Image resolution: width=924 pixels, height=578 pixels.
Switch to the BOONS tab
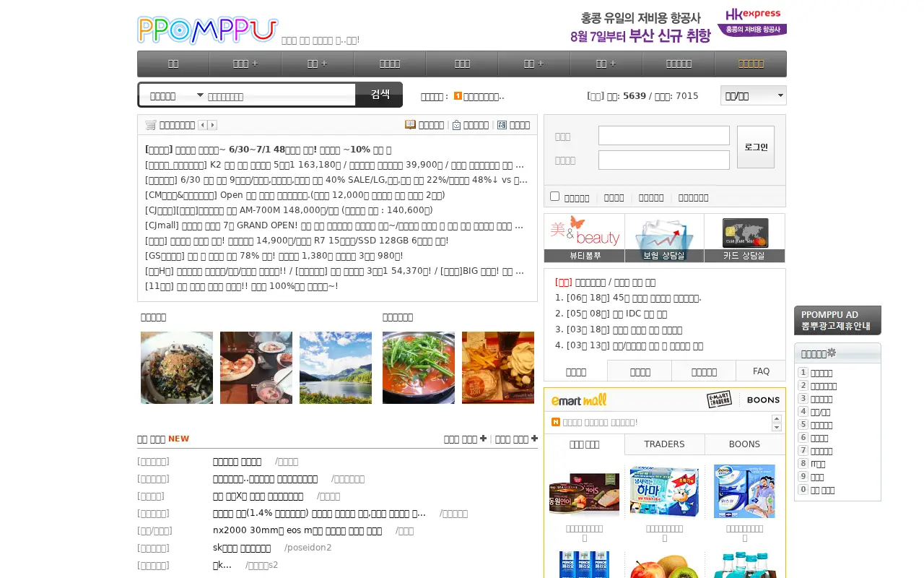click(x=744, y=444)
